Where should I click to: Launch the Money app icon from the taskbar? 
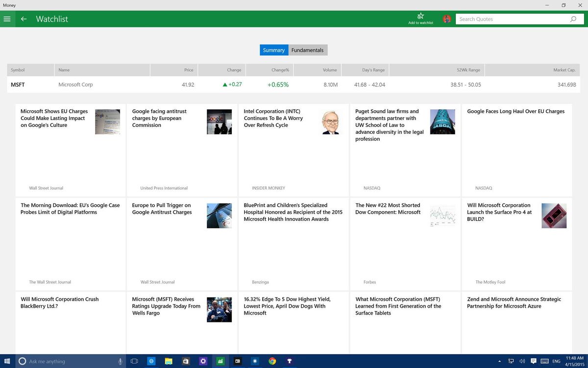pyautogui.click(x=220, y=361)
